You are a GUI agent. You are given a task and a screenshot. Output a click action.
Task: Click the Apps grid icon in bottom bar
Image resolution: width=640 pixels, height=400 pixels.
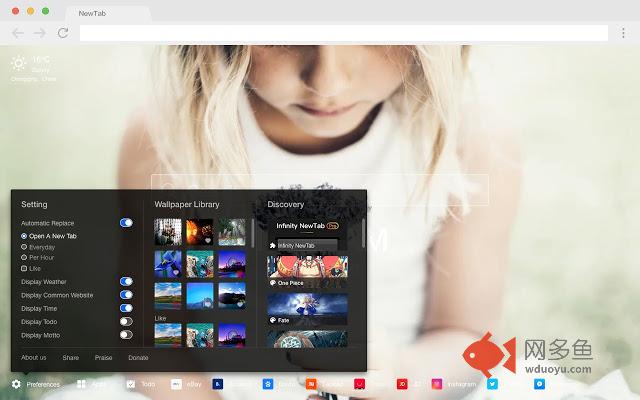80,384
